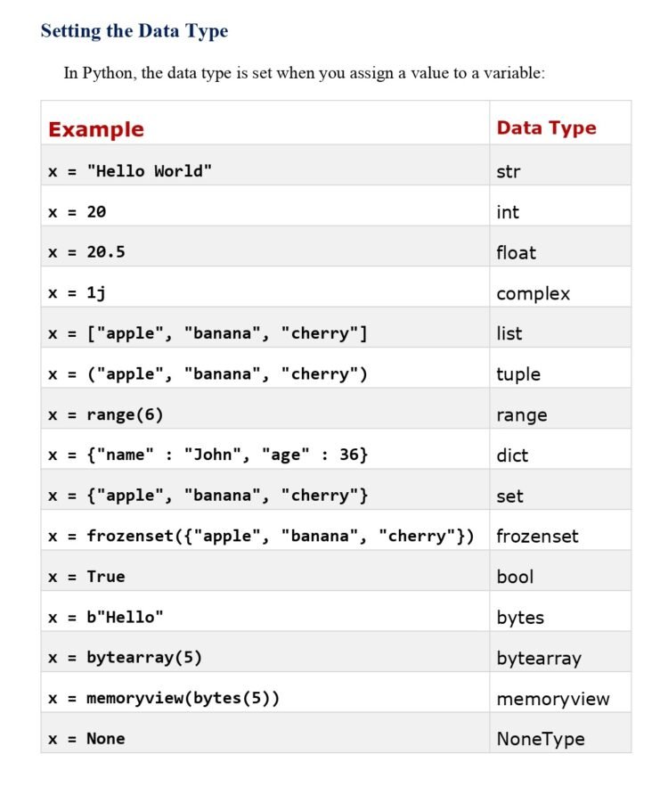
Task: Click the dictionary example with name John
Action: pyautogui.click(x=208, y=455)
